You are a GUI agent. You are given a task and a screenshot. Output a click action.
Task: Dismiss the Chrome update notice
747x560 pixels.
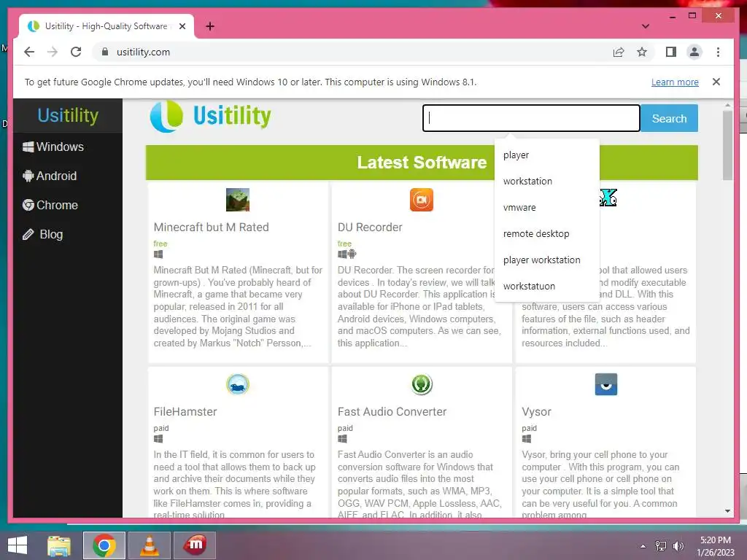716,82
